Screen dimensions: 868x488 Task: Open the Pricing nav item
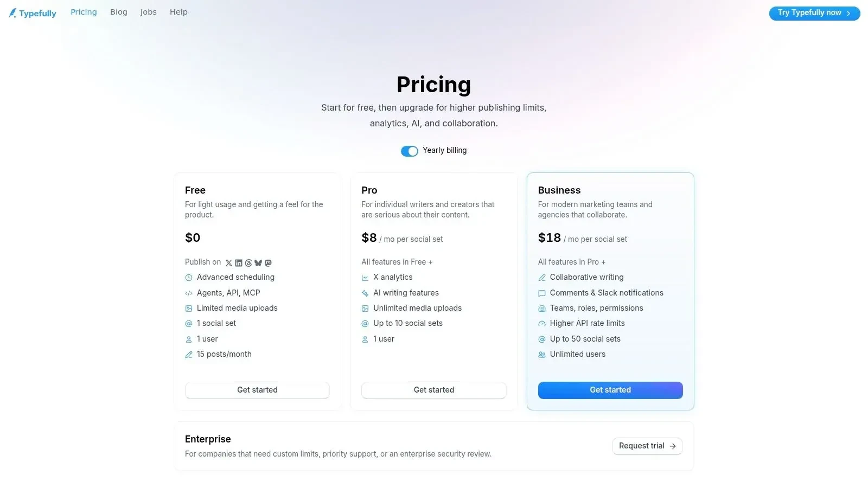(84, 12)
